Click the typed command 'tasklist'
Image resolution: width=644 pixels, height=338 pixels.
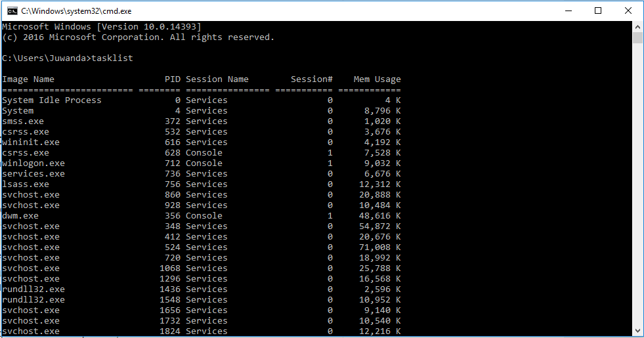[x=112, y=58]
